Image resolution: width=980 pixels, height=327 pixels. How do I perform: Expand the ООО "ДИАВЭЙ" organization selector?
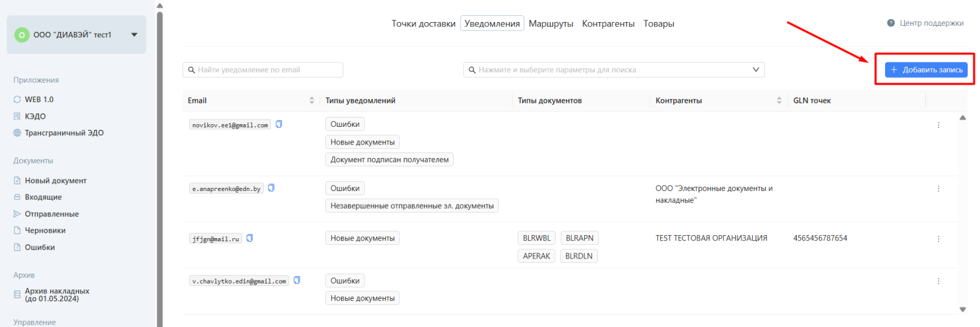(x=134, y=35)
